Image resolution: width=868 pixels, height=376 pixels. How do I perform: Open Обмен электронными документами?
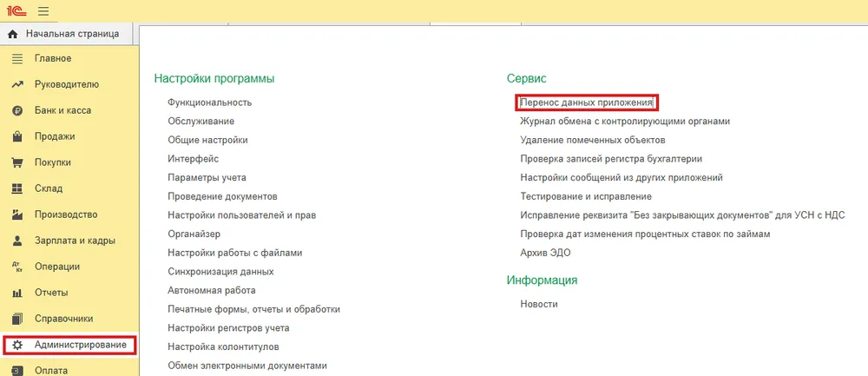coord(247,366)
